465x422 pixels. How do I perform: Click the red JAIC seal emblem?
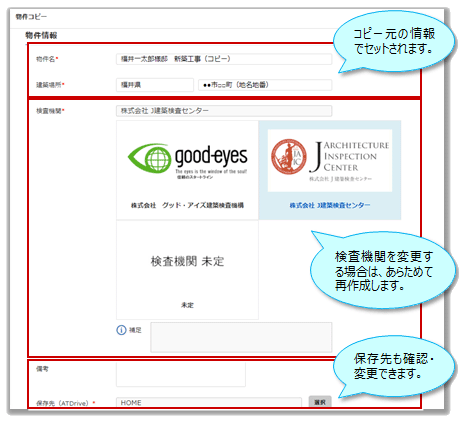289,157
